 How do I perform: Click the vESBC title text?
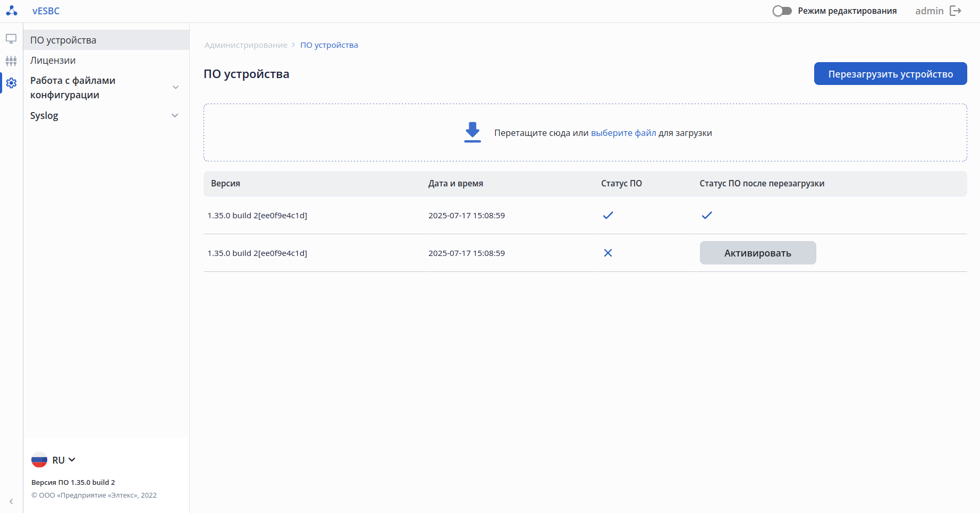point(46,11)
